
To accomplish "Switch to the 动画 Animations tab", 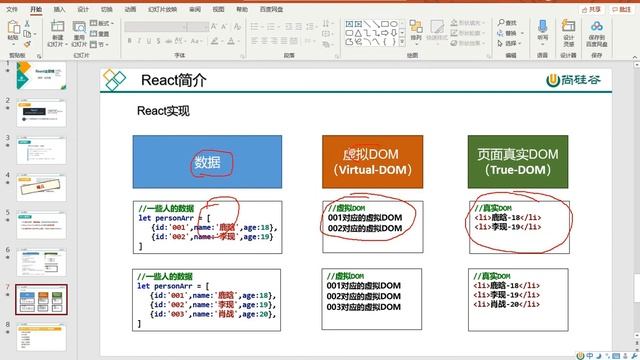I will pyautogui.click(x=130, y=9).
